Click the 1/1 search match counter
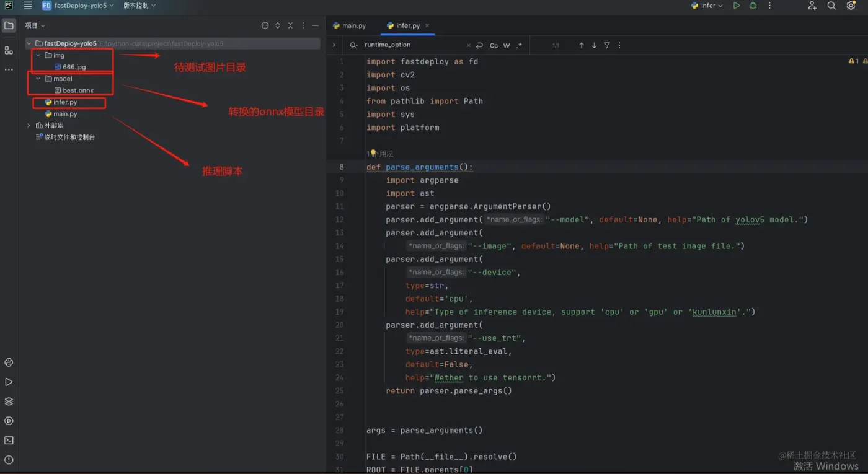Screen dimensions: 868x474 [556, 45]
